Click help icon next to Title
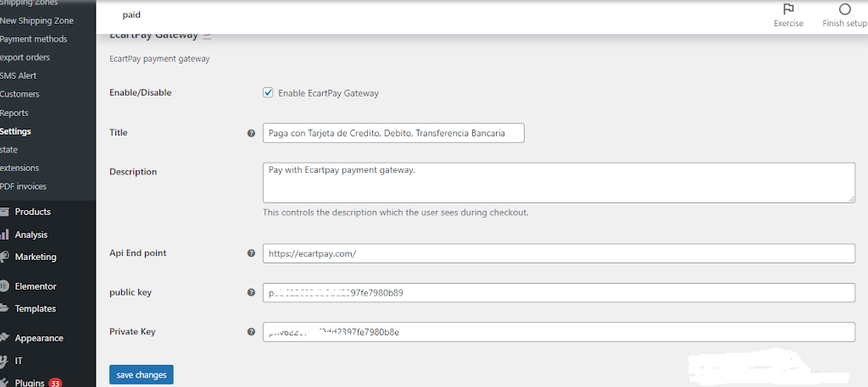The width and height of the screenshot is (868, 387). tap(251, 133)
